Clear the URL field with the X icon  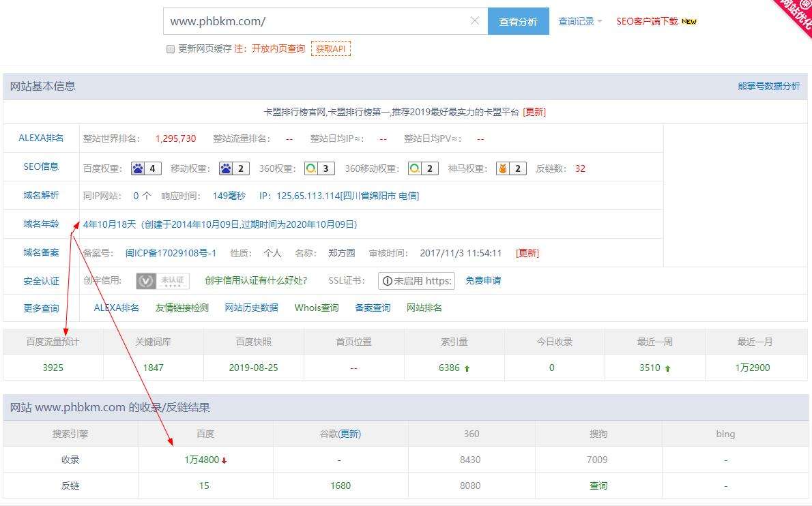tap(474, 20)
